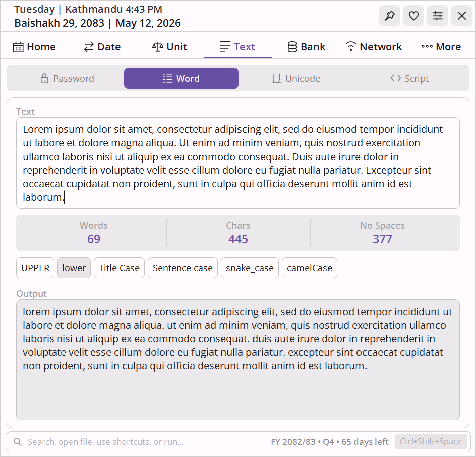
Task: Apply Sentence case conversion
Action: pyautogui.click(x=182, y=268)
